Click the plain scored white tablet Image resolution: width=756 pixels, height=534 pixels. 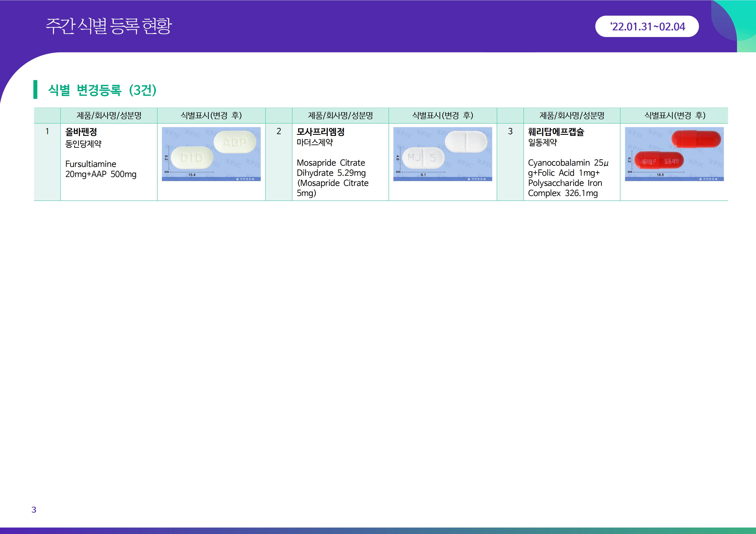click(x=466, y=142)
